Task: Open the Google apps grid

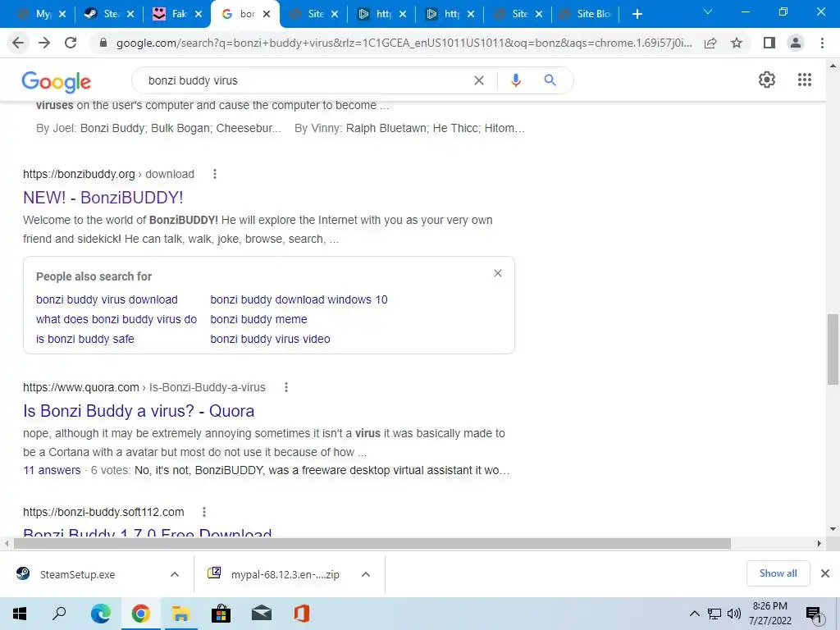Action: (x=804, y=80)
